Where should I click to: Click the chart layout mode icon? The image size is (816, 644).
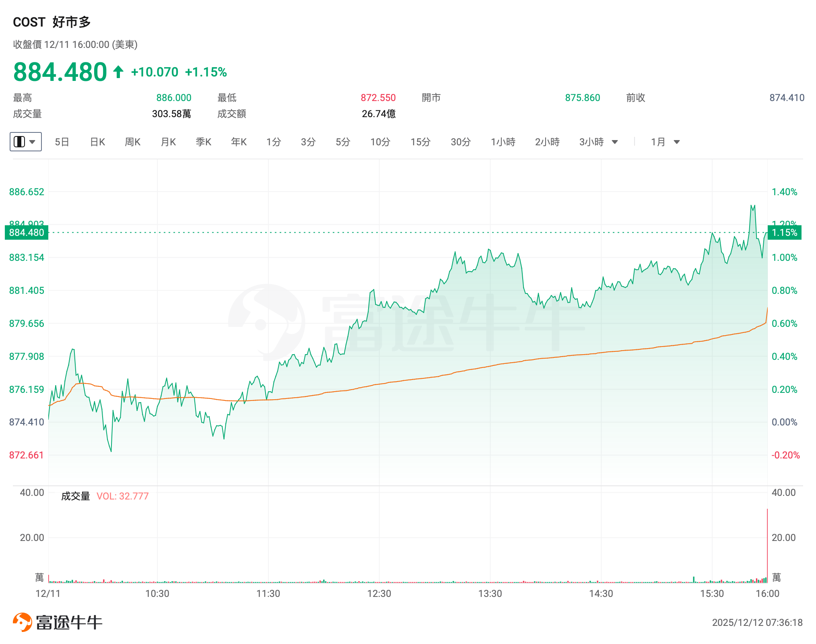[19, 142]
